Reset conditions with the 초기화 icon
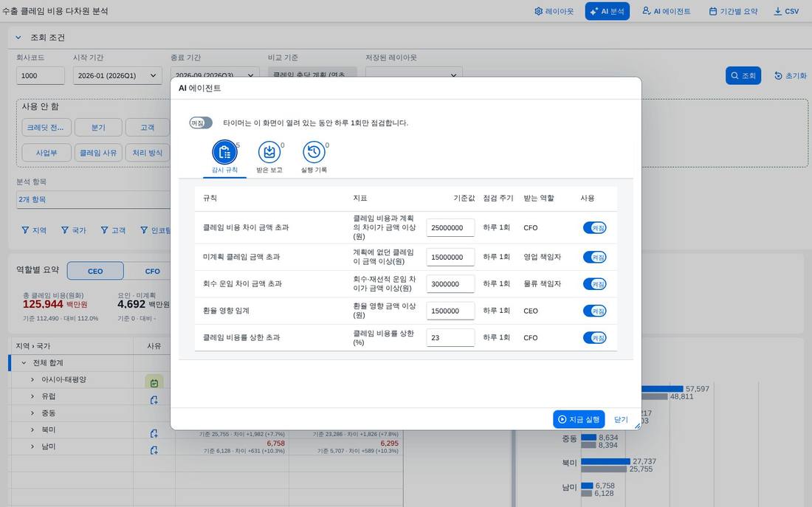This screenshot has height=507, width=812. click(x=791, y=75)
